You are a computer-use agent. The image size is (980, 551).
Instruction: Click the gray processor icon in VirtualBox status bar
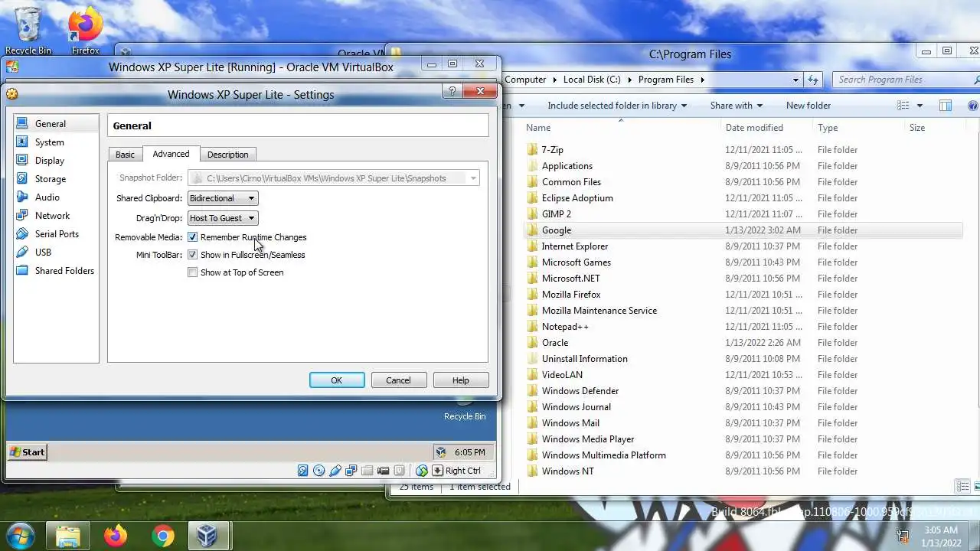pyautogui.click(x=399, y=471)
